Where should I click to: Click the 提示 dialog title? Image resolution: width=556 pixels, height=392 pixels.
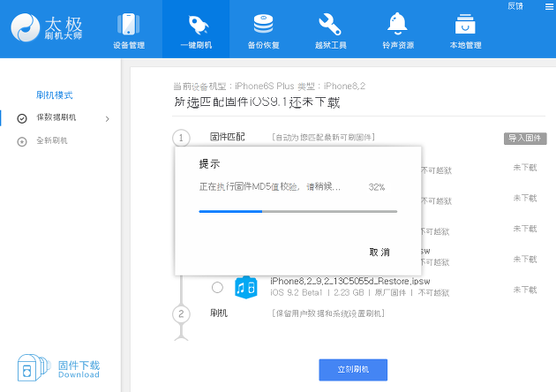tap(209, 164)
